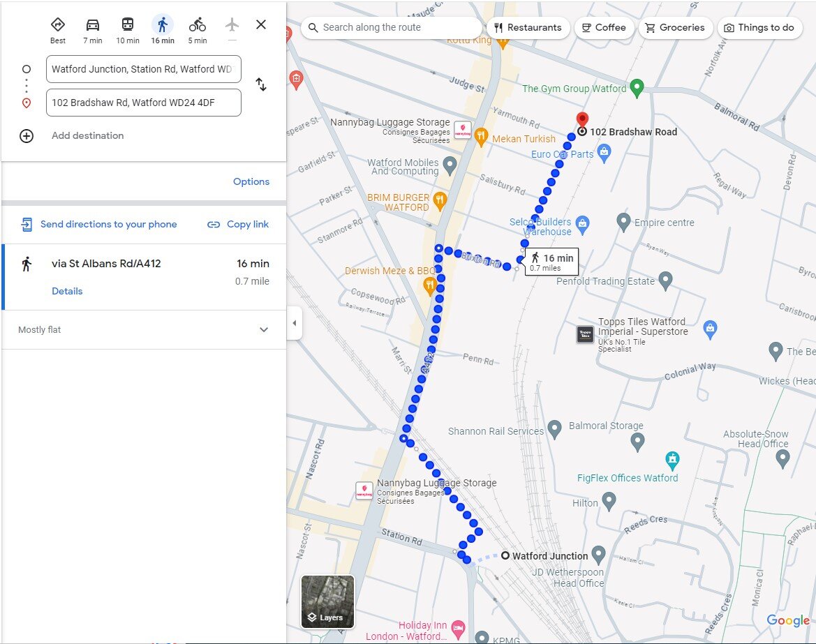The height and width of the screenshot is (644, 816).
Task: Select the Coffee category chip
Action: 604,28
